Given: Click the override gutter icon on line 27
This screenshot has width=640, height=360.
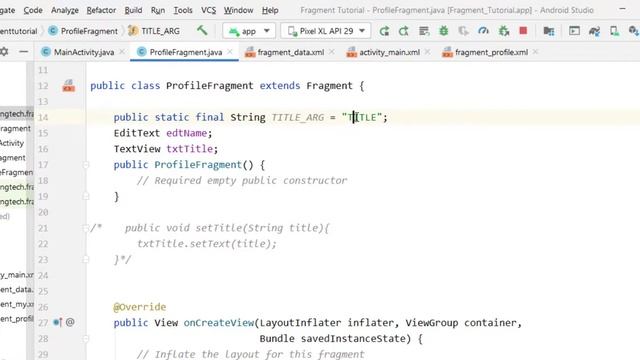Looking at the screenshot, I should point(58,322).
